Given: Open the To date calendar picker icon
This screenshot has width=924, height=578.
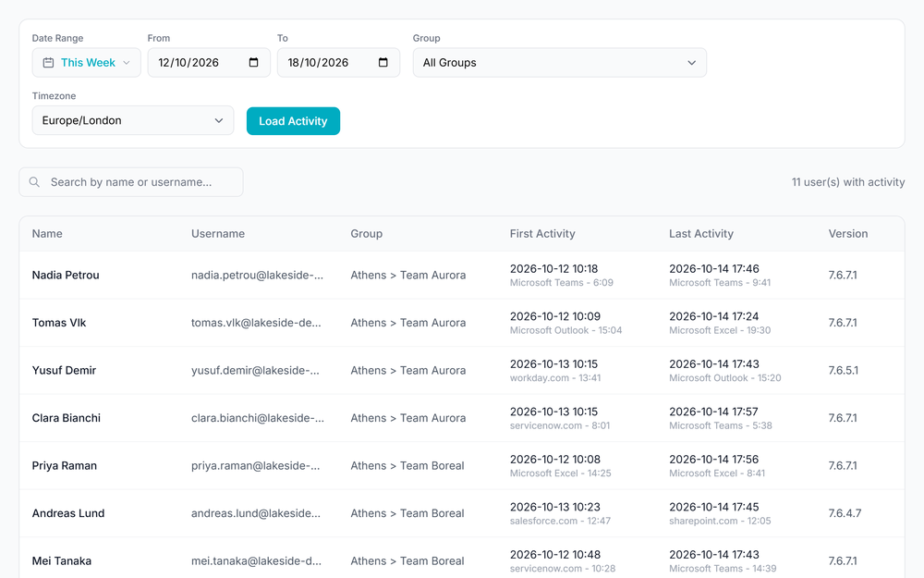Looking at the screenshot, I should (383, 63).
